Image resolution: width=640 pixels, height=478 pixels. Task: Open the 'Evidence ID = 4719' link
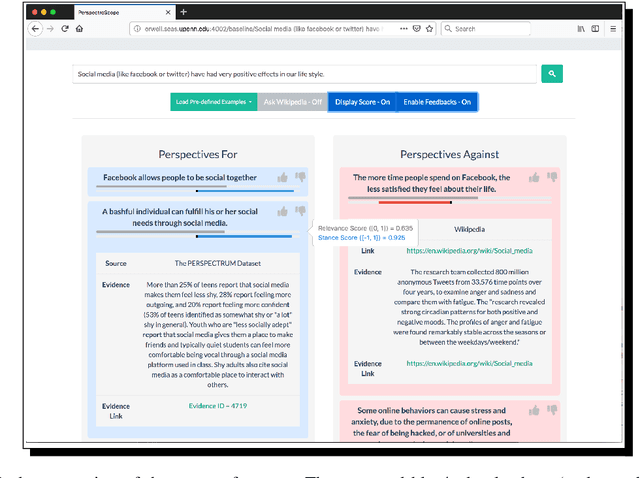[217, 405]
